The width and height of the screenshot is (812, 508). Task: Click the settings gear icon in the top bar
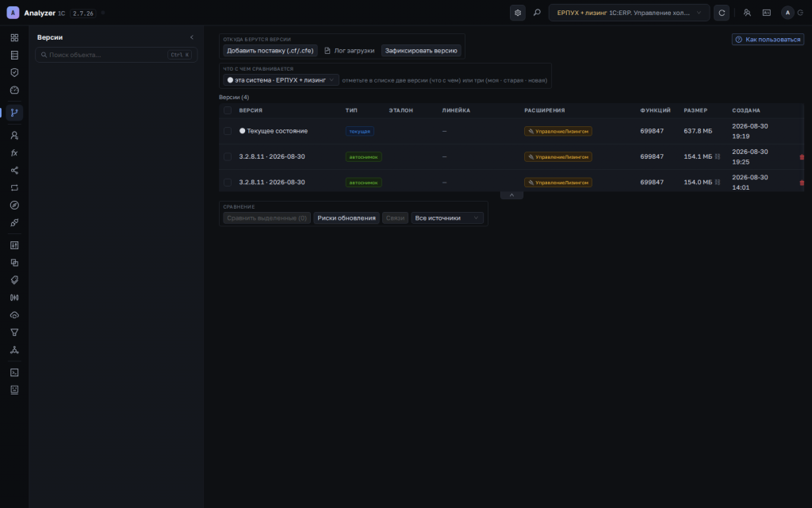[517, 13]
